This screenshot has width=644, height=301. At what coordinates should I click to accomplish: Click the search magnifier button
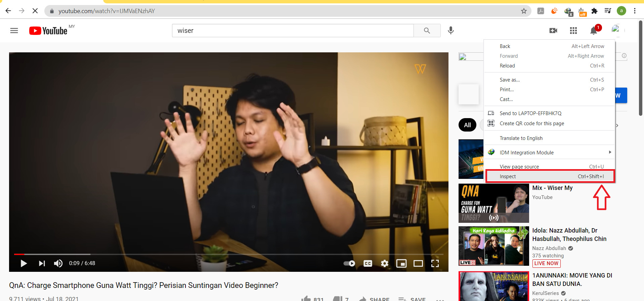click(427, 31)
